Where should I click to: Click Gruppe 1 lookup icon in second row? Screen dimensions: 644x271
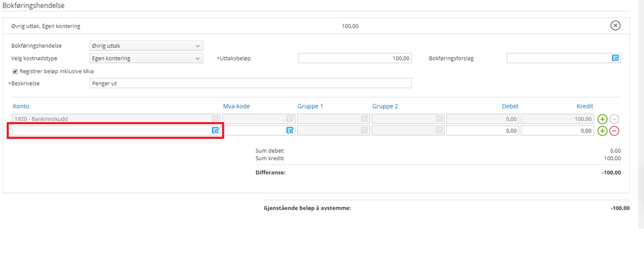[365, 131]
